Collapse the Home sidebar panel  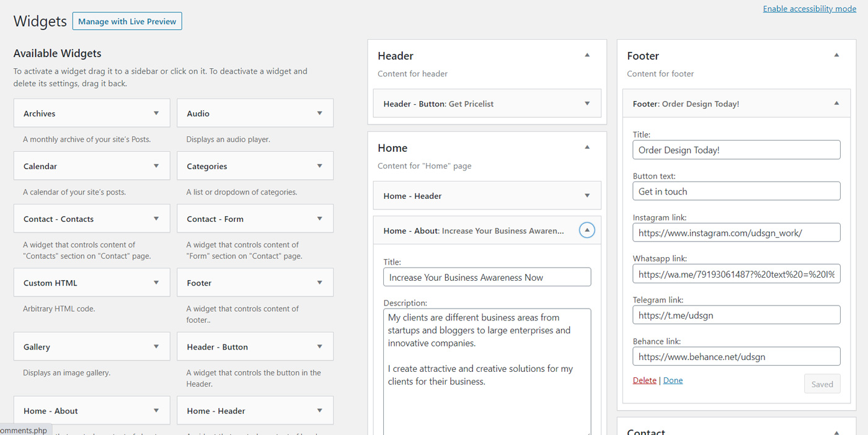(587, 148)
